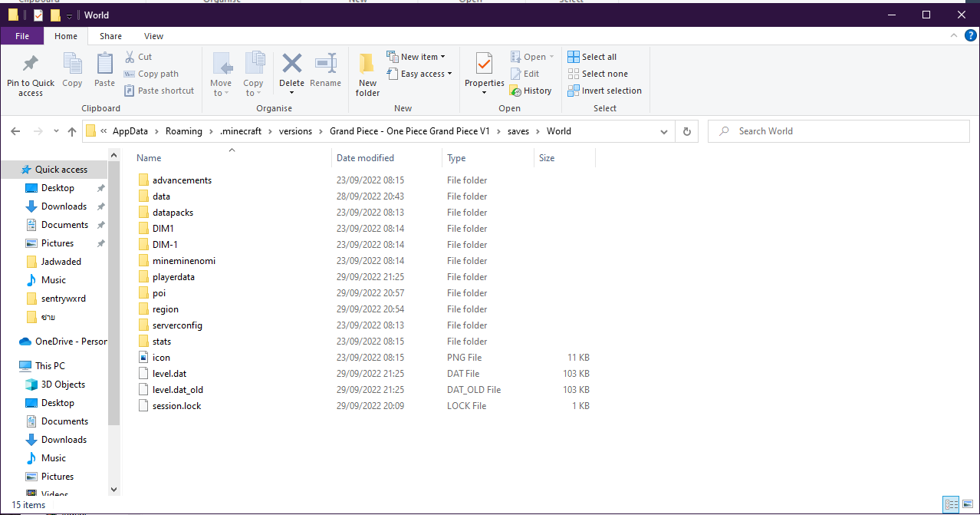980x515 pixels.
Task: Open Customize Quick Access Toolbar dropdown
Action: point(69,15)
